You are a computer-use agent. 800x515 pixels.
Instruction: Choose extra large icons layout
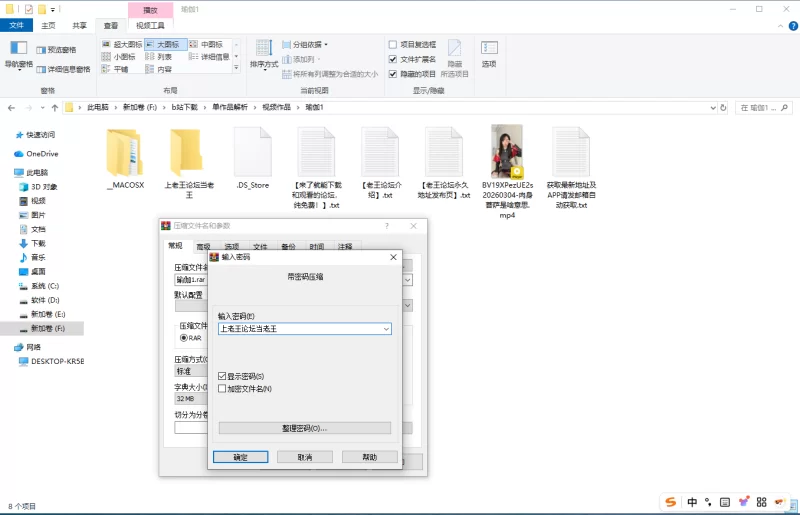[122, 44]
